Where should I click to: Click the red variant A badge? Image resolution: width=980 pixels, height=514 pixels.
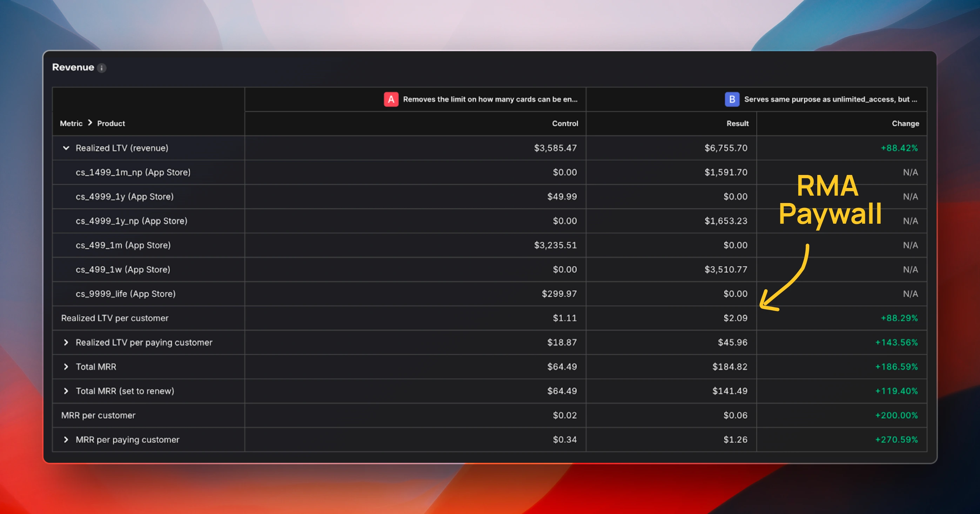pos(391,99)
